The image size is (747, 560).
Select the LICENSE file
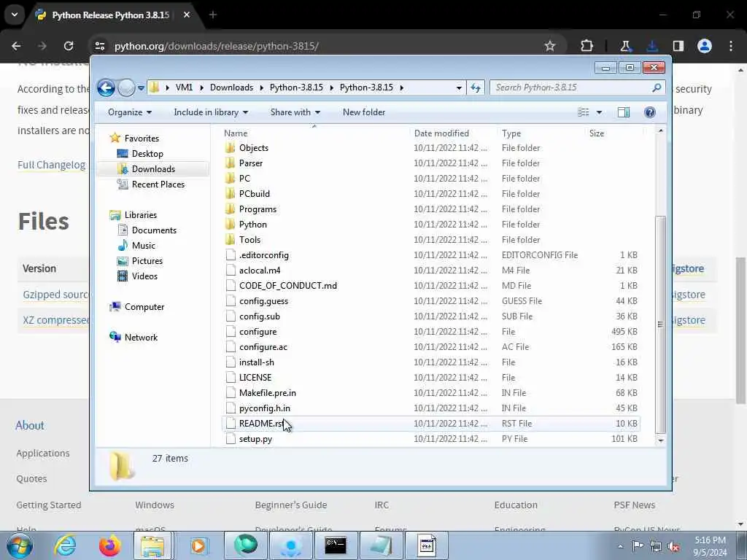[x=255, y=378]
